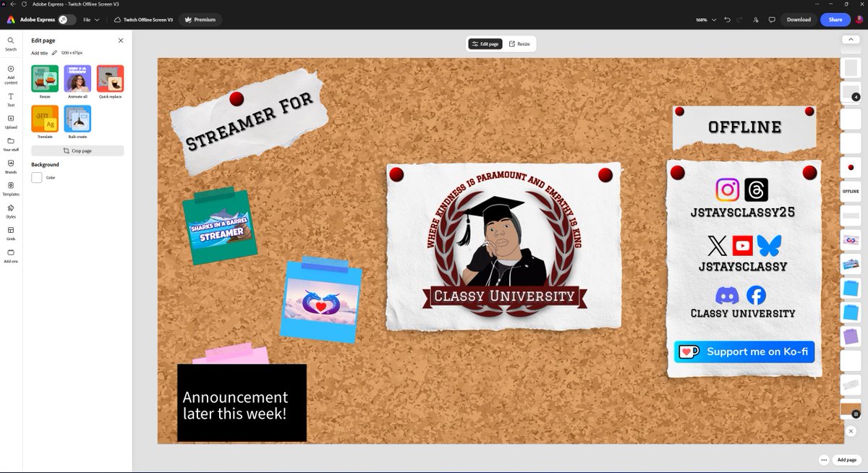Open the invite collaborators icon

click(x=756, y=20)
